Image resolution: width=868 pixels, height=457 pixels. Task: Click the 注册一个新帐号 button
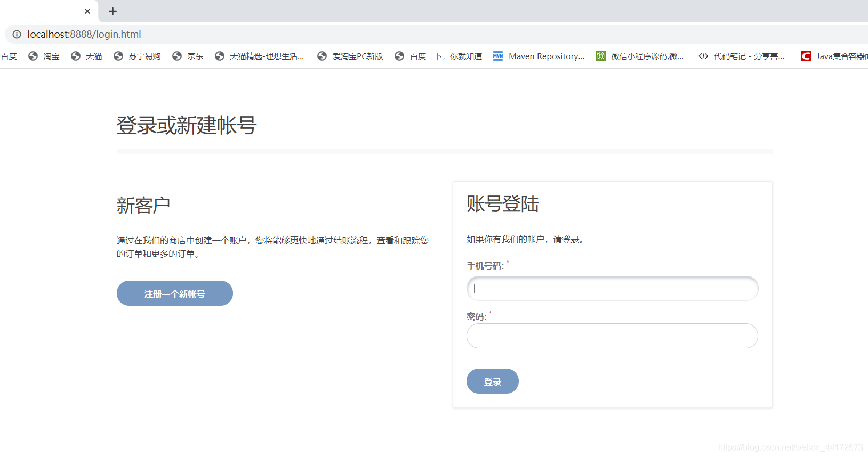pyautogui.click(x=175, y=293)
